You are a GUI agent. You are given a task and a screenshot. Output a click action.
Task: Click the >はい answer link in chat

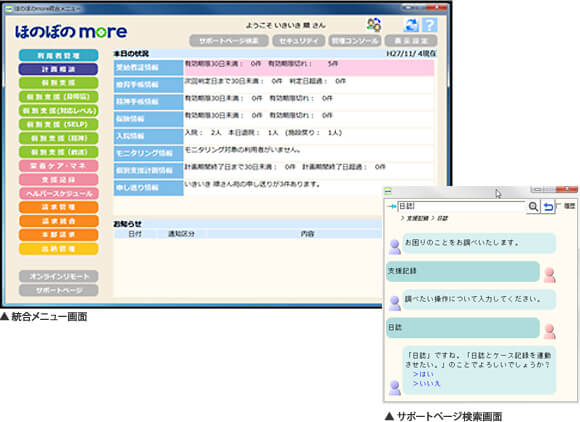423,374
